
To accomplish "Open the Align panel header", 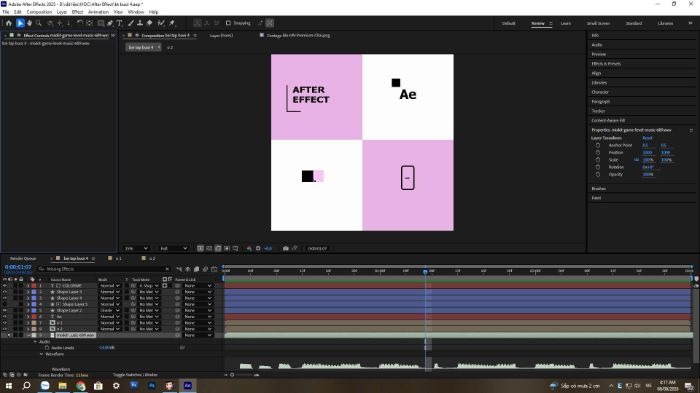I will 596,73.
